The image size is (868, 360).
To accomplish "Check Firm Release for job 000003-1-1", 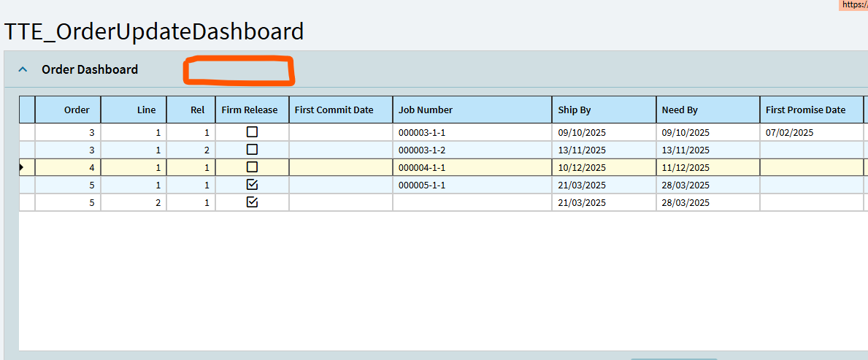I will (x=252, y=132).
